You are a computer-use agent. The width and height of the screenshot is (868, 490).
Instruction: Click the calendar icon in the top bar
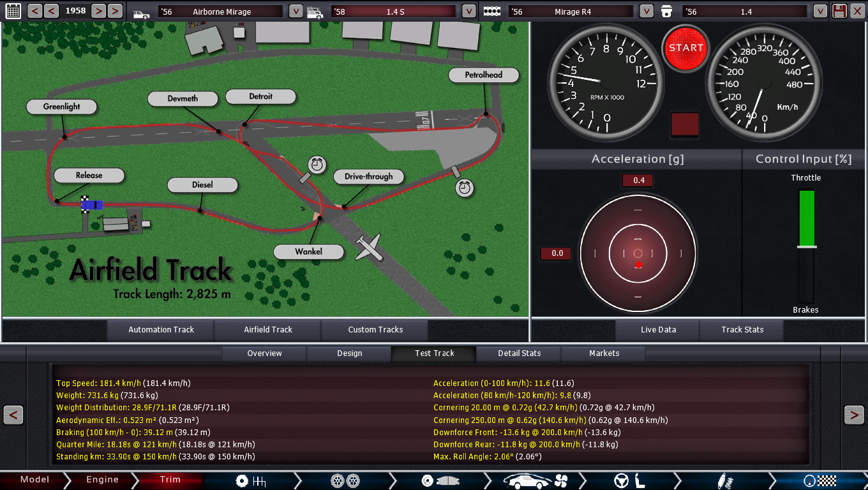coord(13,11)
